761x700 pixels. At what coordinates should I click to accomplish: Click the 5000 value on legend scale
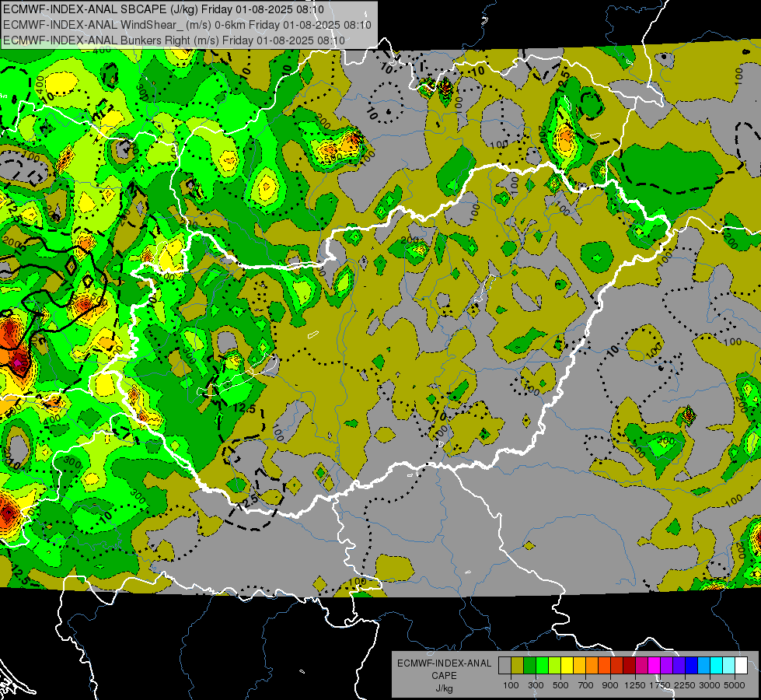[x=735, y=685]
